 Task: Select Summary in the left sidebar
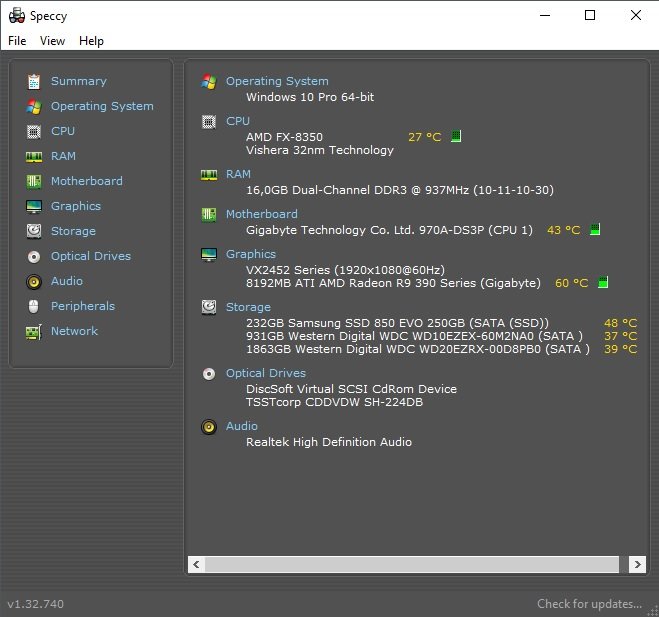pos(78,81)
